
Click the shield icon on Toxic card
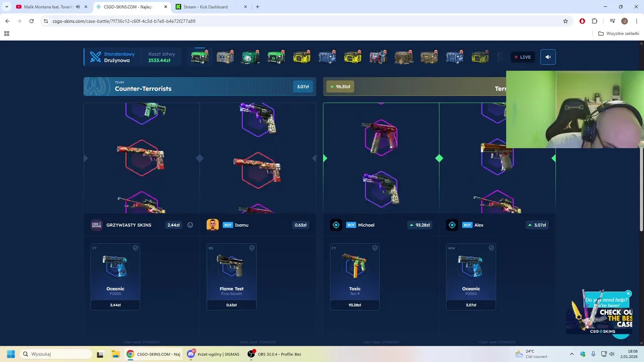375,248
